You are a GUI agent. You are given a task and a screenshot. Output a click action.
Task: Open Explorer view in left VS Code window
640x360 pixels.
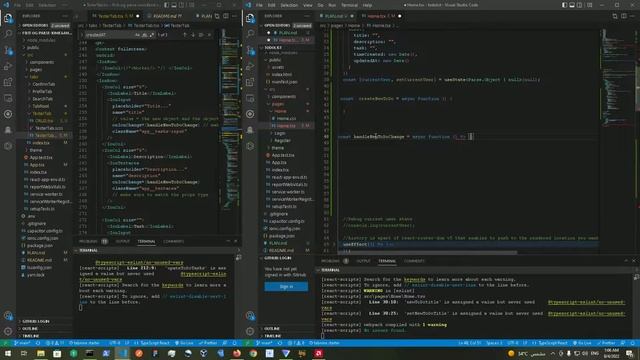pos(8,18)
